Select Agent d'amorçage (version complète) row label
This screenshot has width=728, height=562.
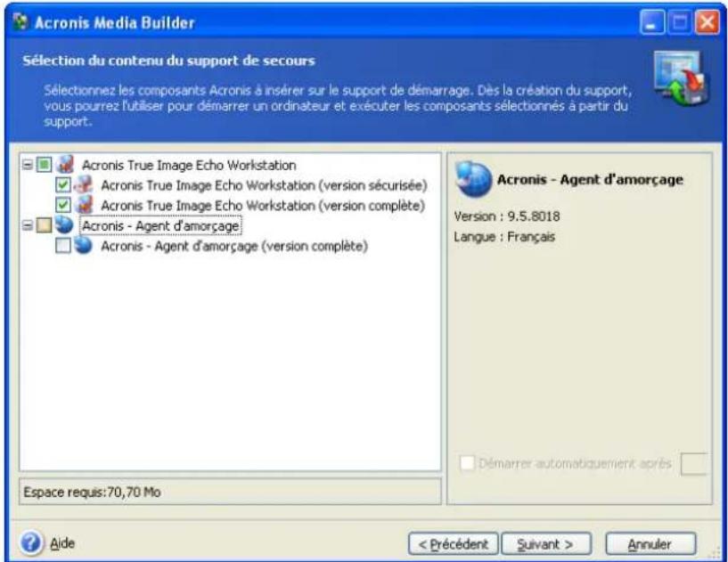[x=234, y=246]
